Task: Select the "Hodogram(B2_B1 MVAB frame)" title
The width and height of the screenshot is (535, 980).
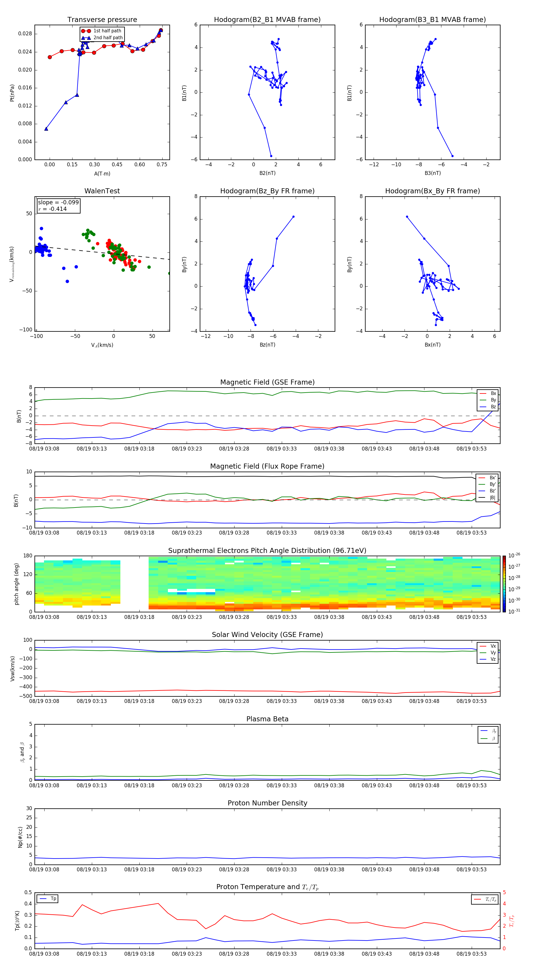Action: pos(267,20)
